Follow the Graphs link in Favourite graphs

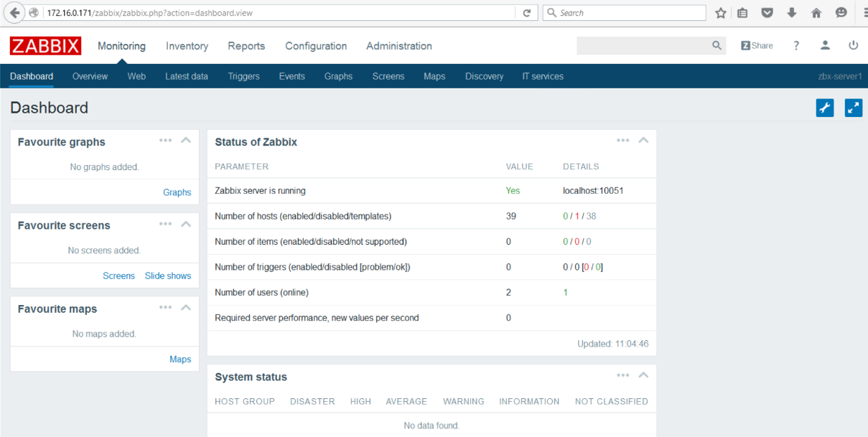tap(177, 192)
